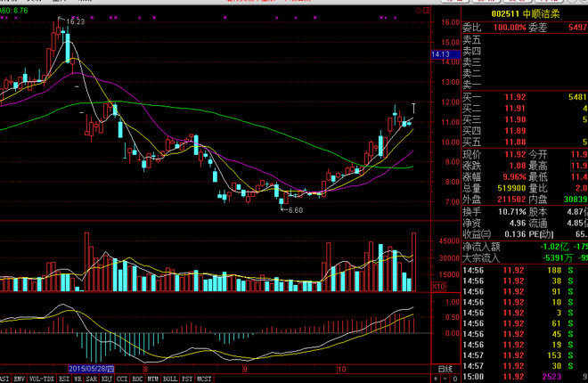The width and height of the screenshot is (588, 383).
Task: Select the 14:57 tick with volume 153
Action: (x=525, y=355)
